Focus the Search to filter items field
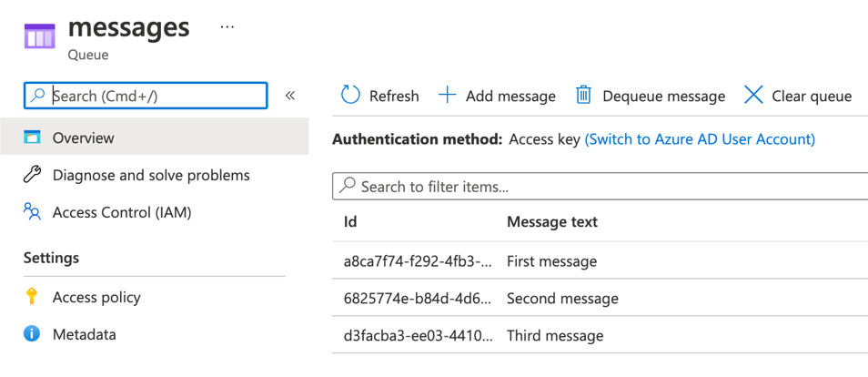The height and width of the screenshot is (377, 868). [x=601, y=187]
